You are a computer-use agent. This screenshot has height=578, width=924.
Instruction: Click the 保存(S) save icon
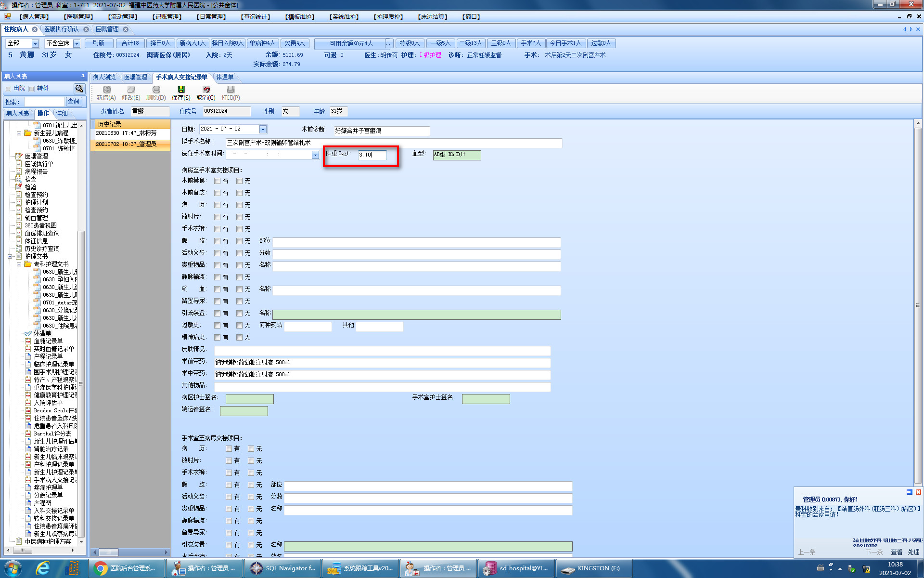click(181, 90)
